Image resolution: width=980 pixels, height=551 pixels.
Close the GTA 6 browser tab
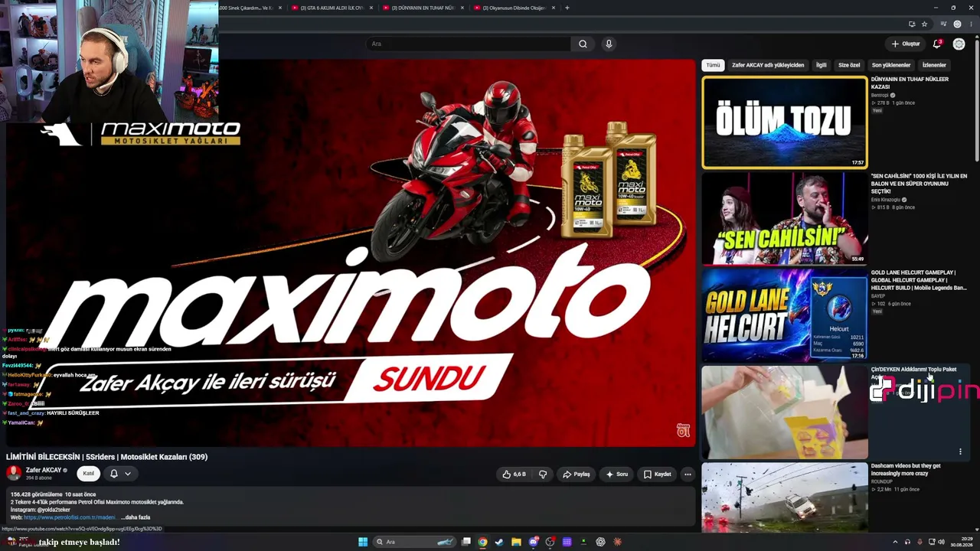click(x=371, y=8)
